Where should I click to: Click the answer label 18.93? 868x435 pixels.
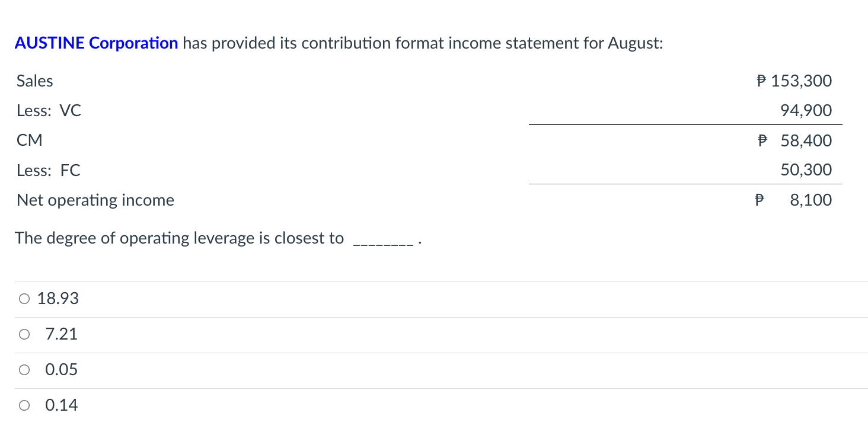pyautogui.click(x=58, y=299)
